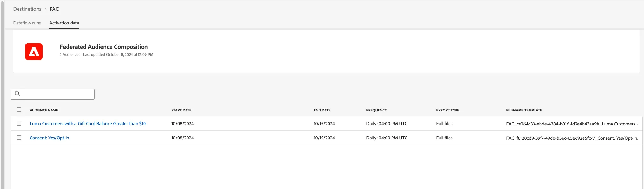Click the Federated Audience Composition title
This screenshot has height=189, width=644.
point(104,47)
